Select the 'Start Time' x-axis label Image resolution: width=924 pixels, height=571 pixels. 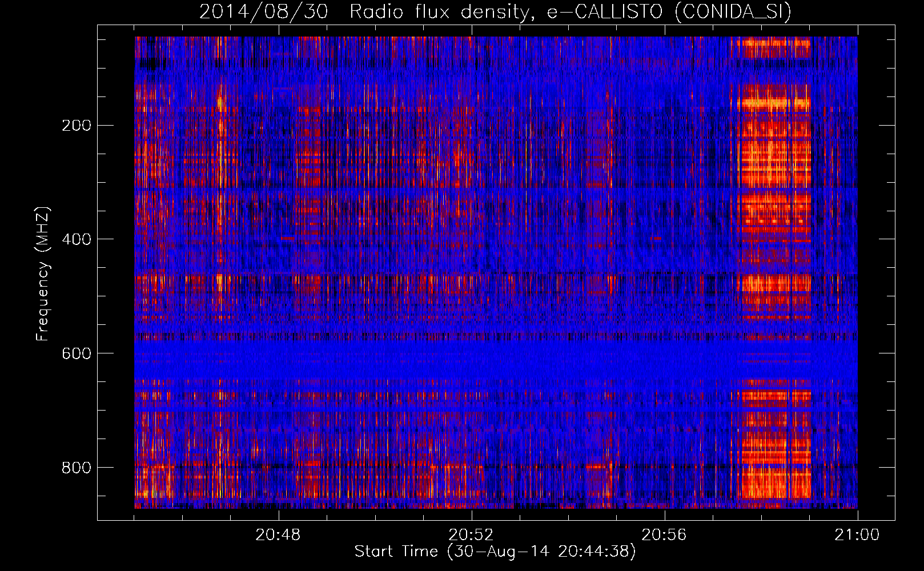(495, 552)
